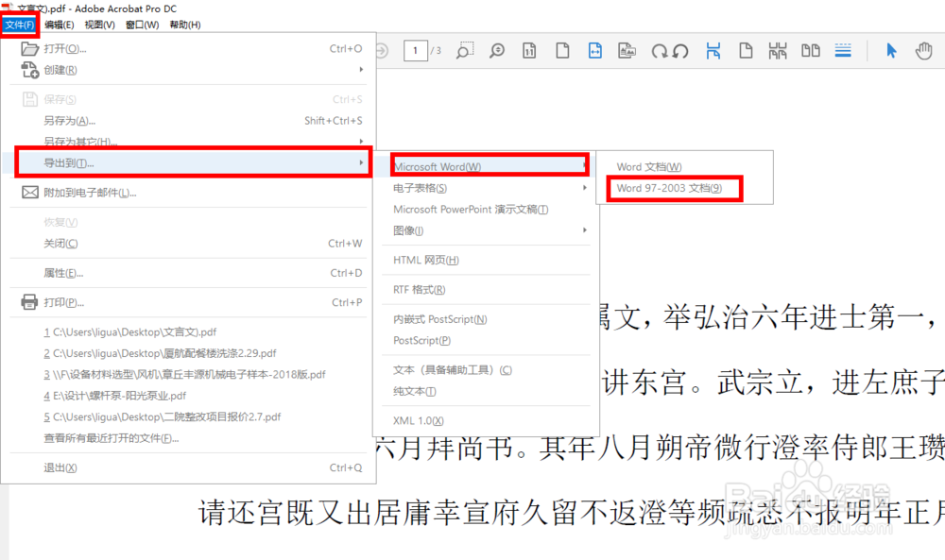Select two-page scrolling view icon
The height and width of the screenshot is (560, 945).
coord(778,51)
